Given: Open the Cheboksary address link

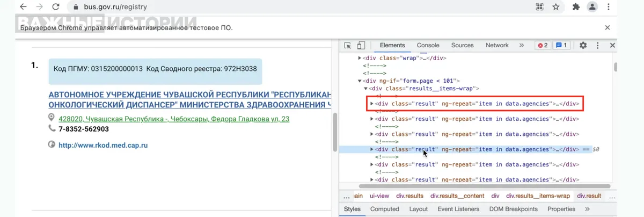Looking at the screenshot, I should click(174, 119).
